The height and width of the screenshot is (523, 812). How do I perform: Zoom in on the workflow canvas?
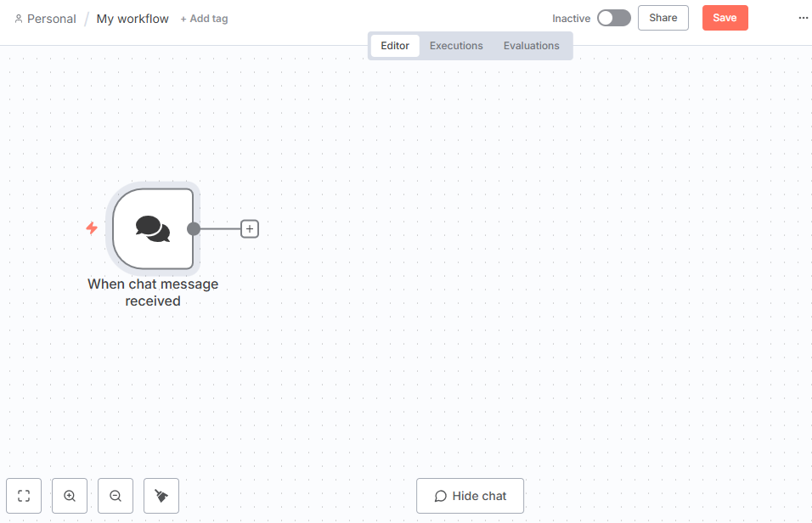point(70,496)
